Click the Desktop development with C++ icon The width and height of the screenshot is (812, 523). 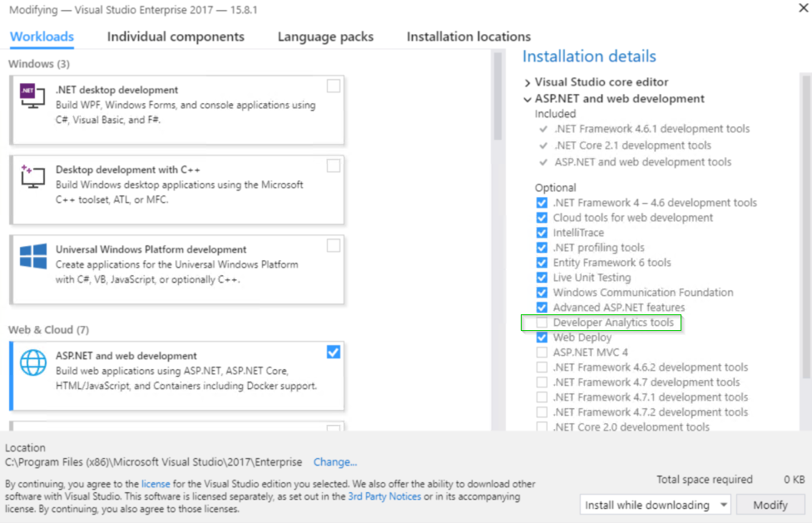pyautogui.click(x=32, y=176)
